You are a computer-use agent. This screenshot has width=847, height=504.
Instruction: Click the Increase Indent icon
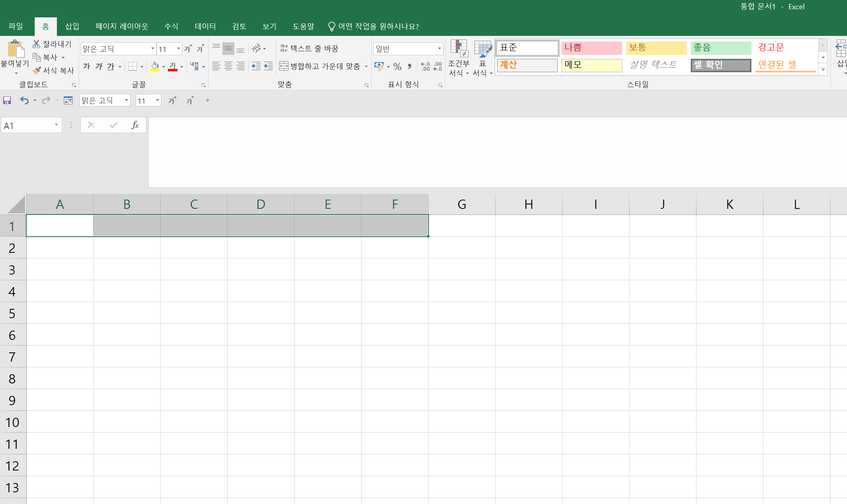click(x=268, y=66)
